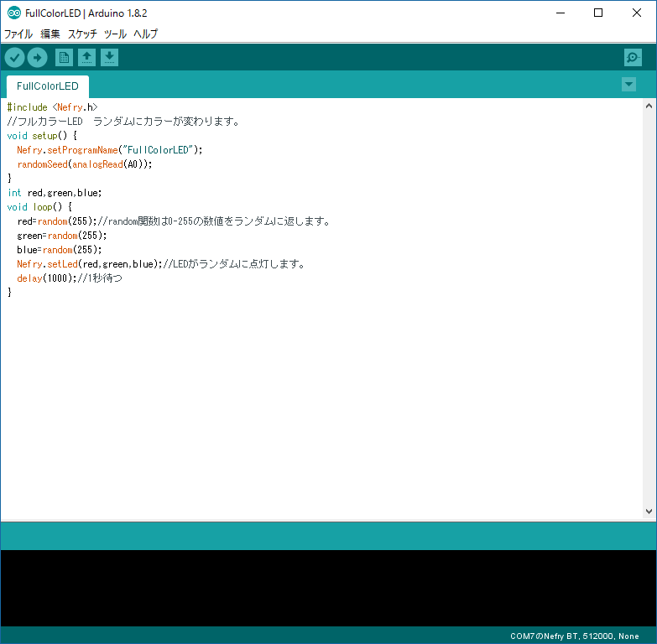Open the 編集 menu
Viewport: 657px width, 644px height.
(x=50, y=34)
